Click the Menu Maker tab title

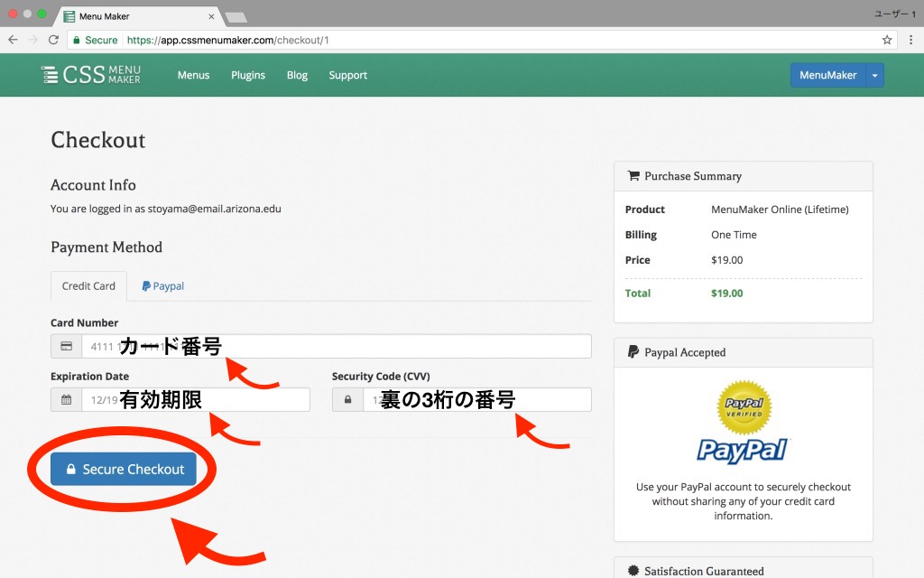[x=105, y=16]
